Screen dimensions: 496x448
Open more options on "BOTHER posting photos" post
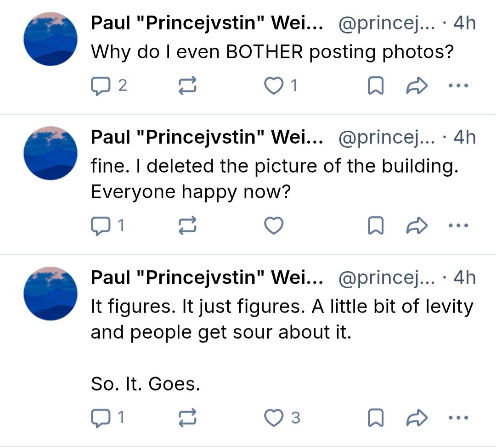point(458,86)
